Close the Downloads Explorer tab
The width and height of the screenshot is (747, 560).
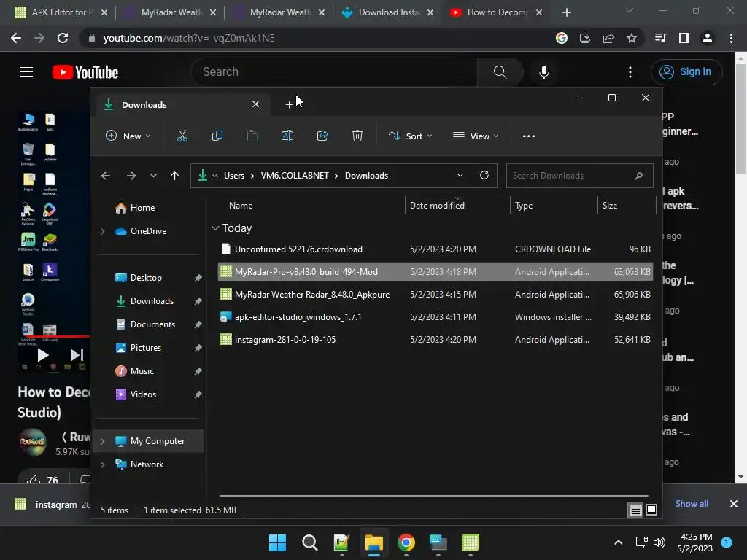click(256, 104)
